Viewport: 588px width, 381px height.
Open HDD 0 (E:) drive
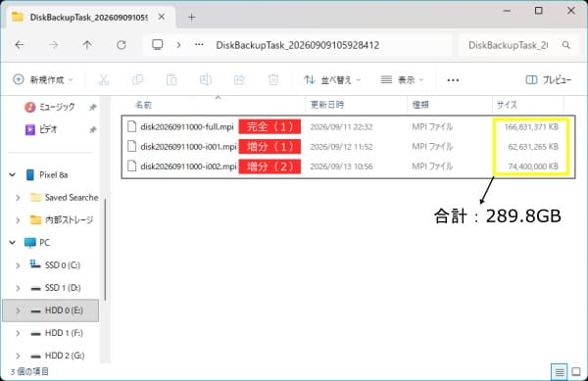tap(64, 310)
